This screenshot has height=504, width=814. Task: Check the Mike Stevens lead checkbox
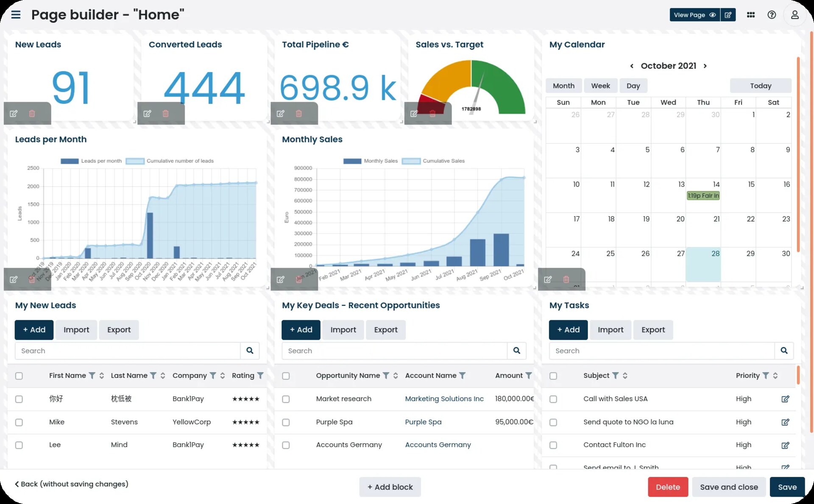19,422
